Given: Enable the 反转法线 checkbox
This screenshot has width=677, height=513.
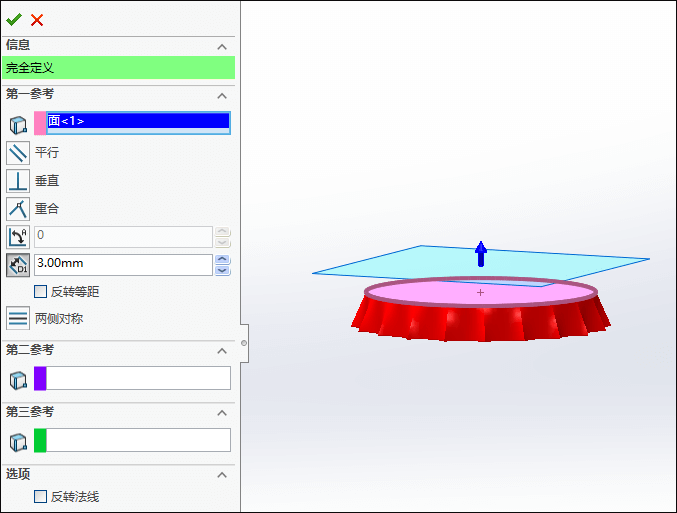Looking at the screenshot, I should coord(41,497).
